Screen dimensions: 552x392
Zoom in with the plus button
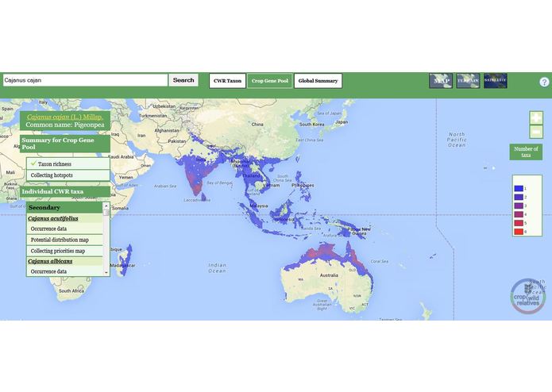pyautogui.click(x=536, y=117)
